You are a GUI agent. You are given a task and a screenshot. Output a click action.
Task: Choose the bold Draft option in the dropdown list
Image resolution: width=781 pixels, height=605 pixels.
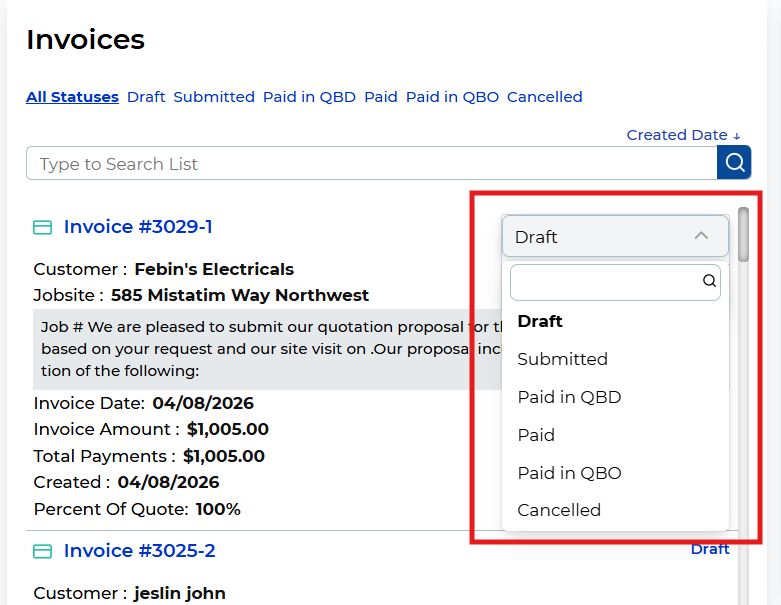540,321
